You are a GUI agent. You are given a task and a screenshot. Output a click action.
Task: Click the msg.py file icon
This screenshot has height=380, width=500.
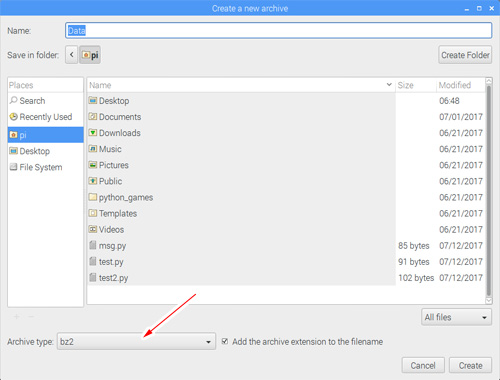[93, 245]
